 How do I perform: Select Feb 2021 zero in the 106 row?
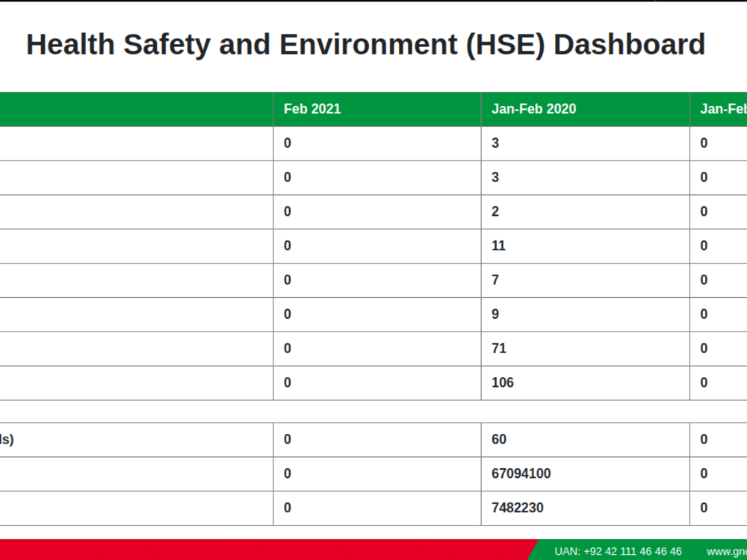pos(288,383)
